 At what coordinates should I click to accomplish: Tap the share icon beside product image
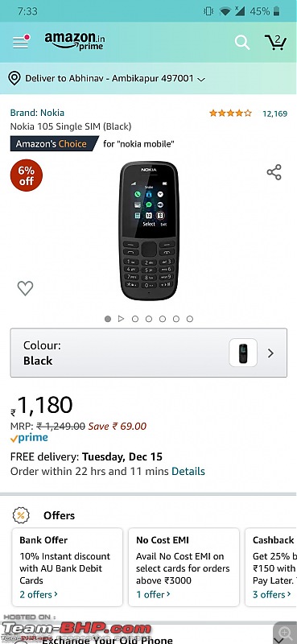click(x=274, y=172)
